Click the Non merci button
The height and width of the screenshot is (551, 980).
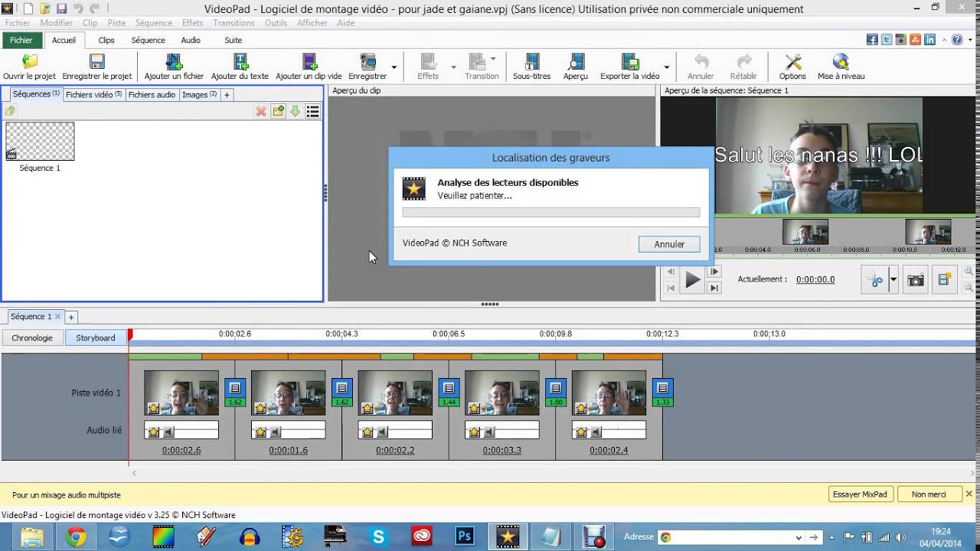pos(929,494)
